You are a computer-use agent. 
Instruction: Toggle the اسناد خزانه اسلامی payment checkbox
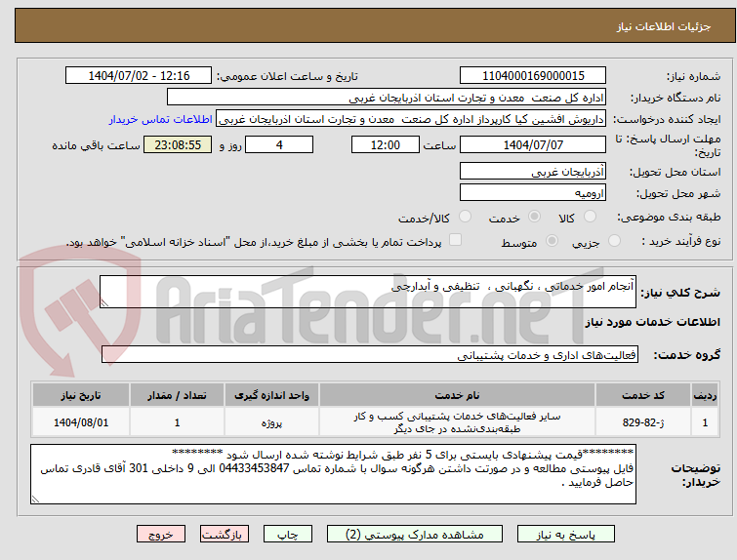coord(455,240)
